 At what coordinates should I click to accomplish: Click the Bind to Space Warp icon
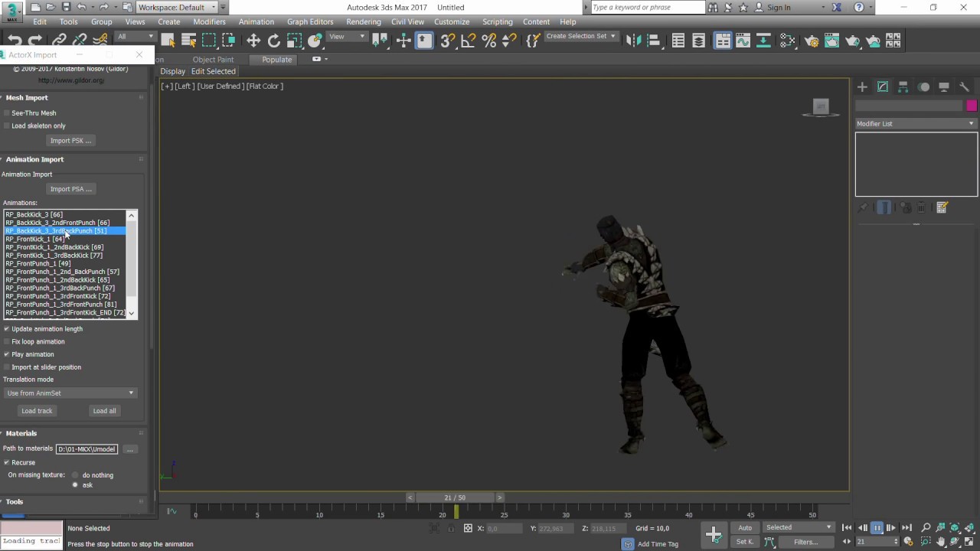coord(100,41)
